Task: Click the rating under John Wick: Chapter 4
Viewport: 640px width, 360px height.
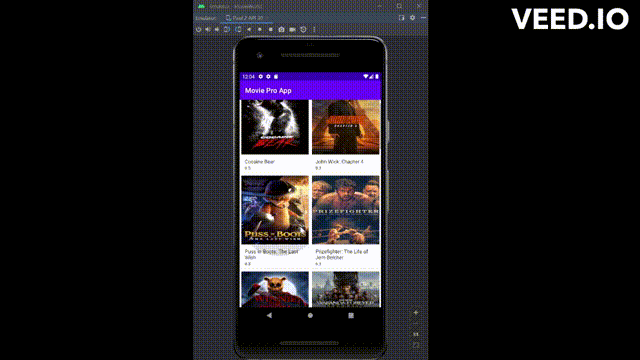Action: click(x=318, y=168)
